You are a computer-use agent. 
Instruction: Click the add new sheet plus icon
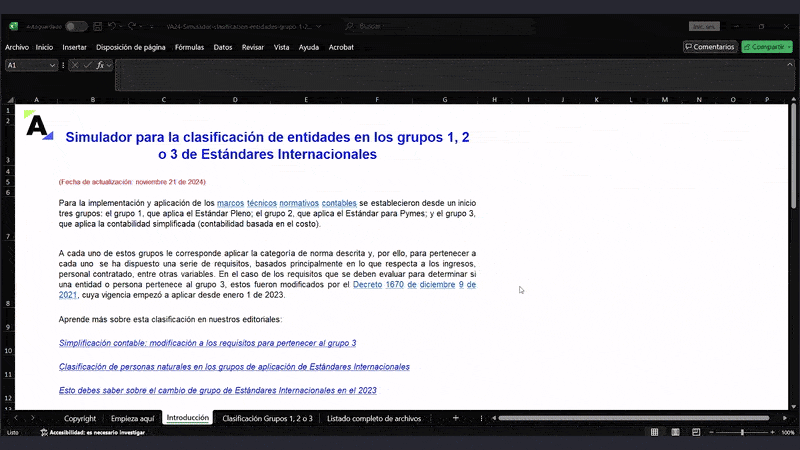click(455, 418)
